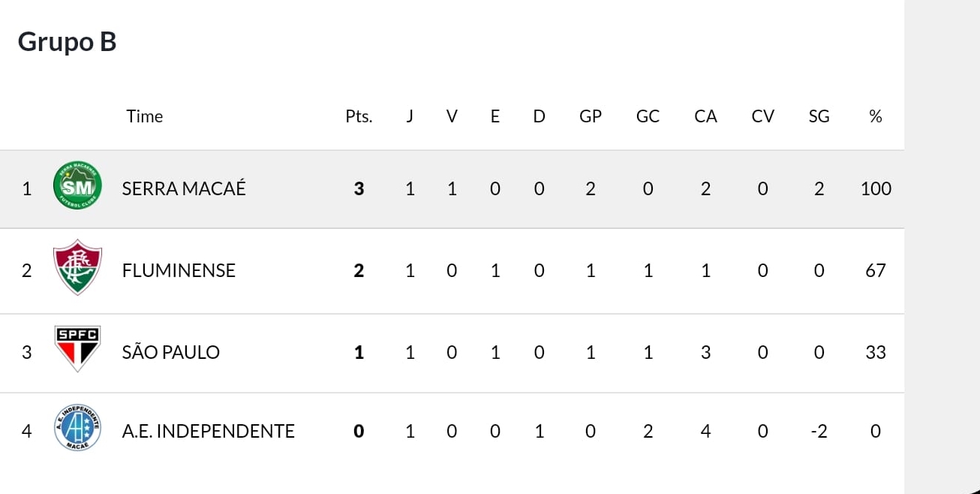The width and height of the screenshot is (980, 494).
Task: Click the Serra Macaé team crest
Action: point(78,188)
